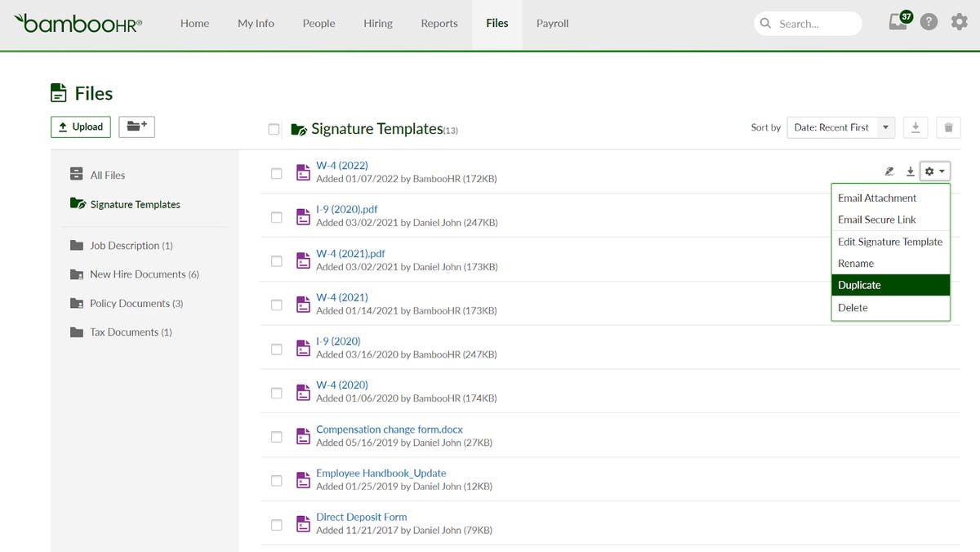
Task: Click the help question mark icon
Action: coord(929,21)
